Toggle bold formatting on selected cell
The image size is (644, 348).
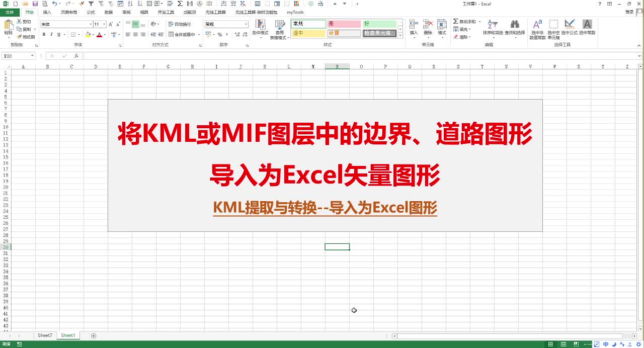point(44,34)
